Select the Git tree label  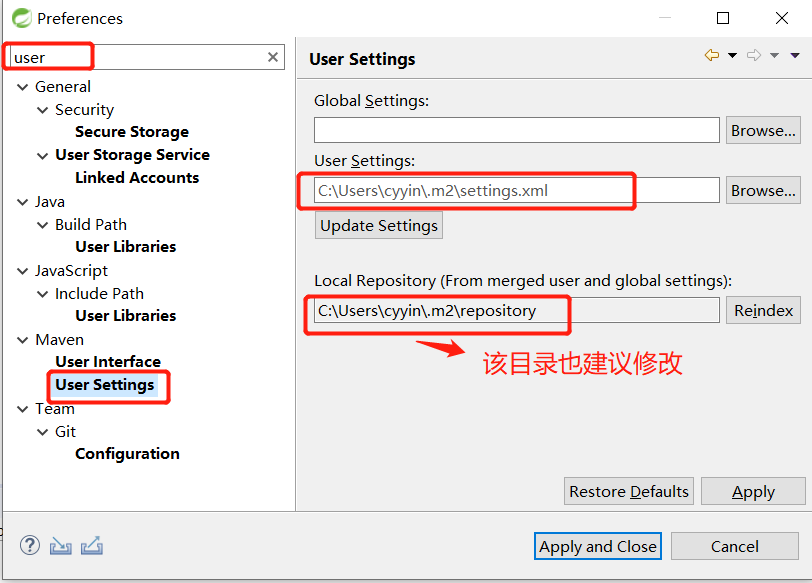click(65, 431)
